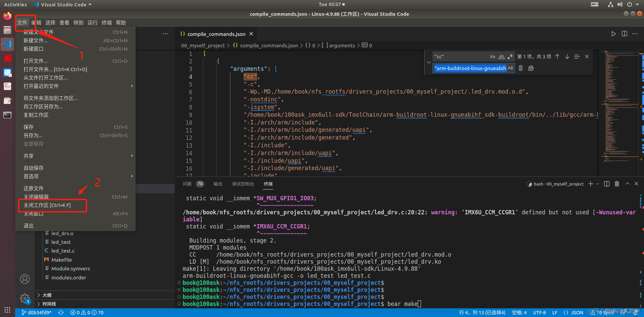
Task: Click the 00_myself_project breadcrumb
Action: [x=203, y=46]
